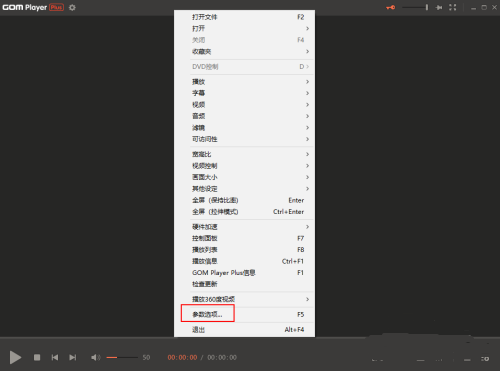
Task: Expand the 视频 submenu
Action: (x=244, y=105)
